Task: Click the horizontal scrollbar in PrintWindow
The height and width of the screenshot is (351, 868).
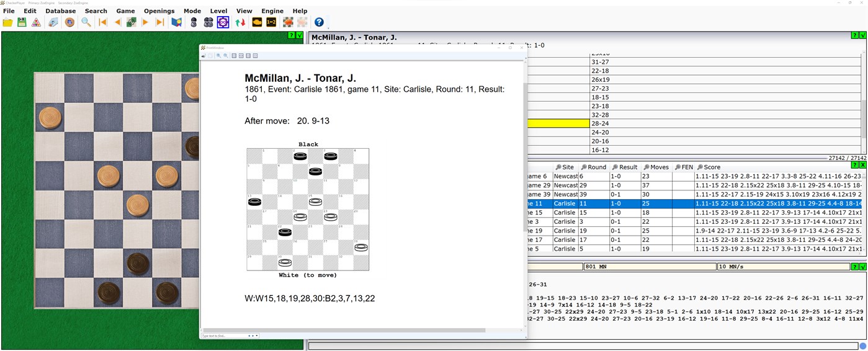Action: pos(344,331)
